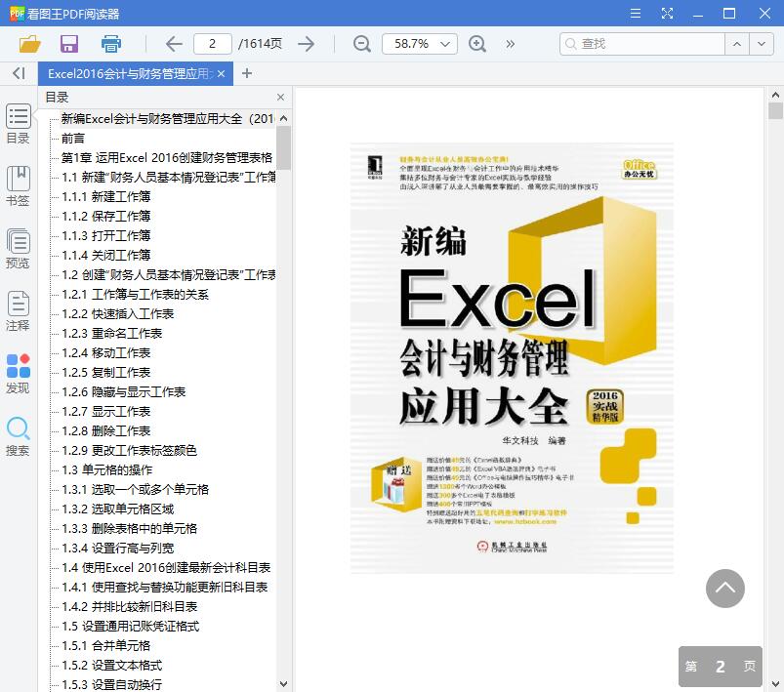This screenshot has width=784, height=692.
Task: Jump to 1.5 设置通用记账凭证格式
Action: (130, 626)
